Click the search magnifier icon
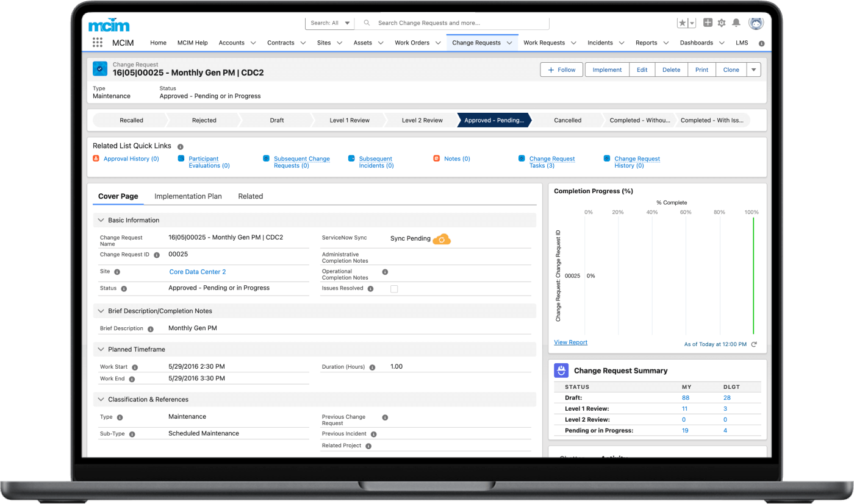The image size is (854, 504). (x=367, y=23)
